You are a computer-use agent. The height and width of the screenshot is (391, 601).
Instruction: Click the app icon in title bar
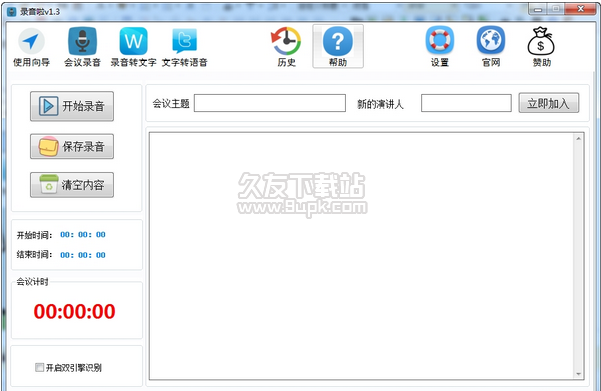(12, 12)
